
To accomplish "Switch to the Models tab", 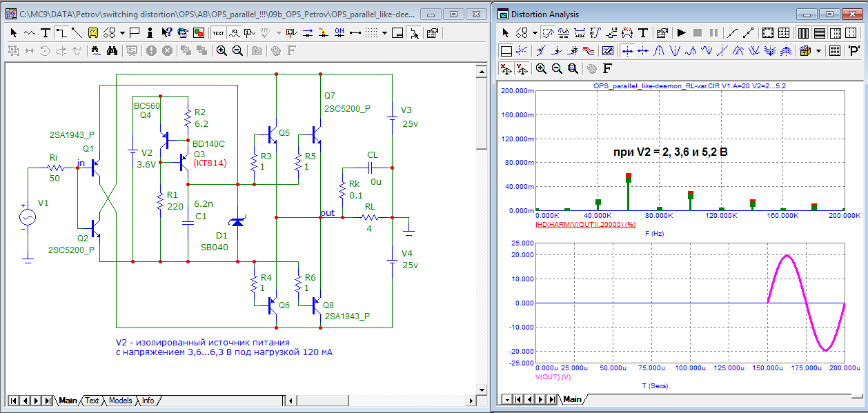I will pyautogui.click(x=120, y=401).
